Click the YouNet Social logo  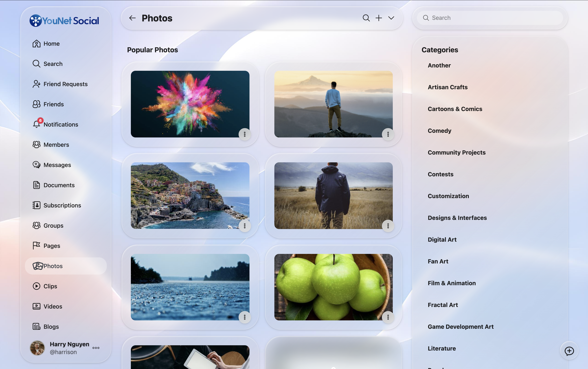[64, 20]
